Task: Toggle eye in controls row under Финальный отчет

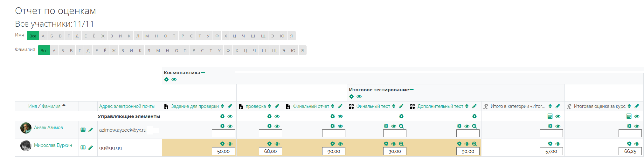Action: coord(340,116)
